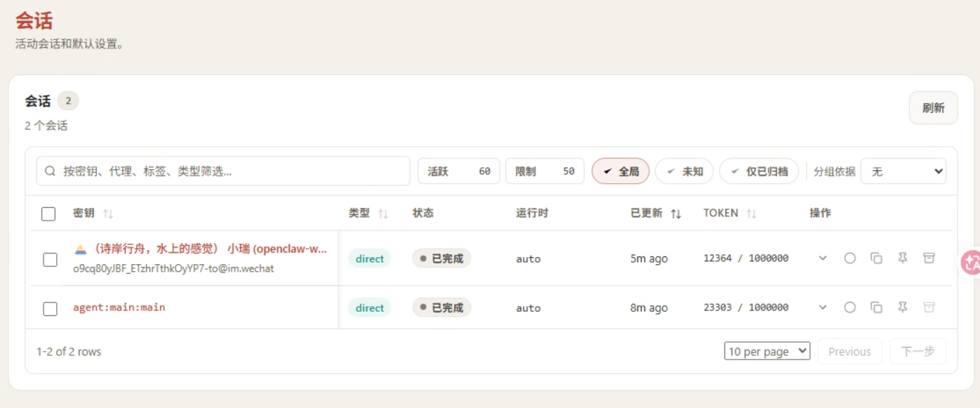Check the box for agent:main:main session
The height and width of the screenshot is (408, 980).
coord(50,308)
